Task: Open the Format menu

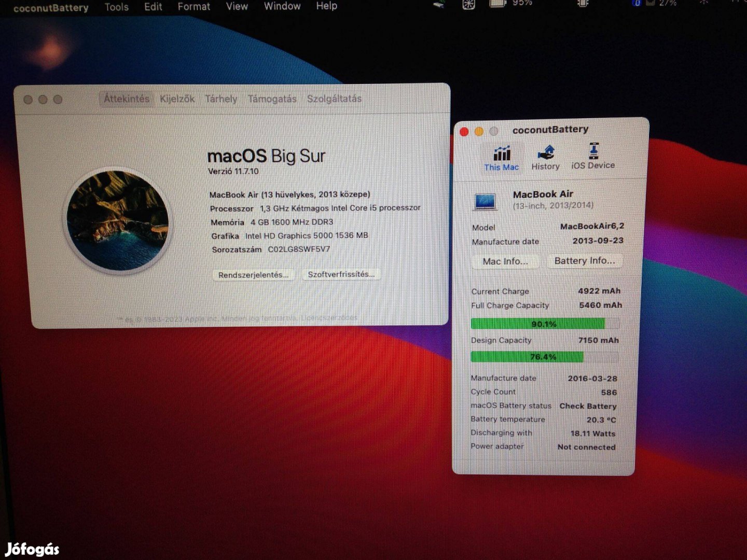Action: coord(193,7)
